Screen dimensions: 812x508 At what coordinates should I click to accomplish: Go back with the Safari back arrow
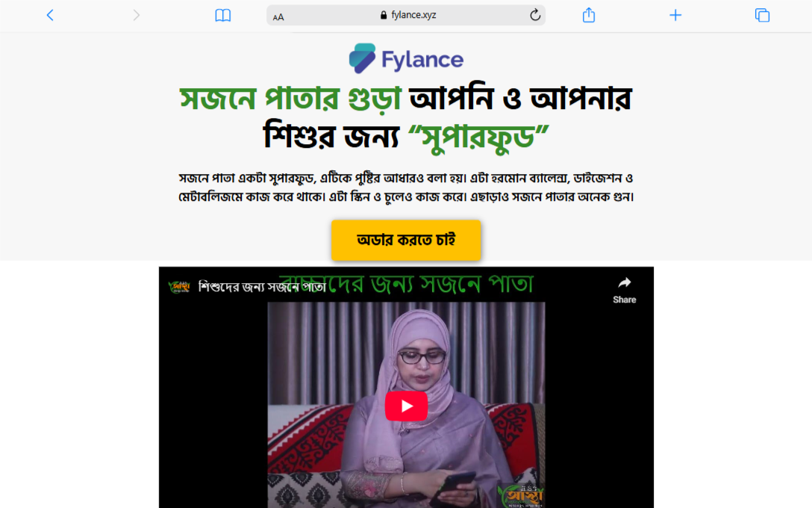[50, 15]
